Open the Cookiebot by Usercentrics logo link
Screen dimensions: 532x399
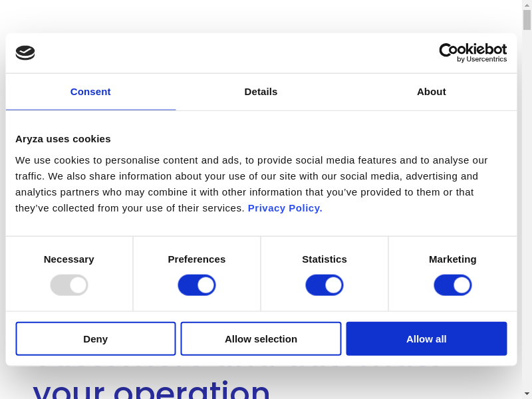tap(473, 53)
